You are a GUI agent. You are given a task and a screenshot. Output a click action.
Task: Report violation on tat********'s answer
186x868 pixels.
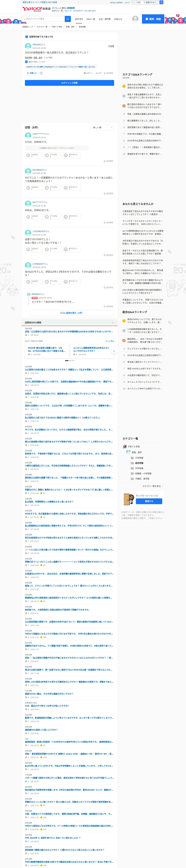[108, 223]
